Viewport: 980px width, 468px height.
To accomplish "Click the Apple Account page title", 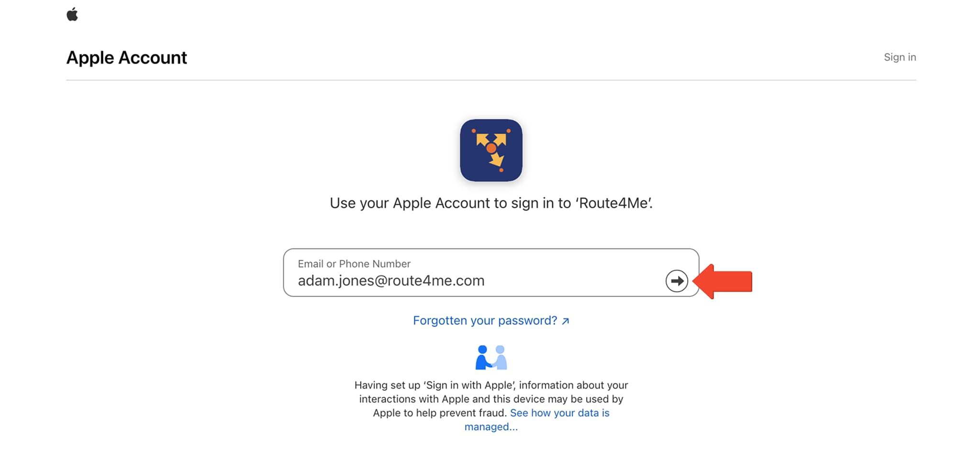I will 126,58.
